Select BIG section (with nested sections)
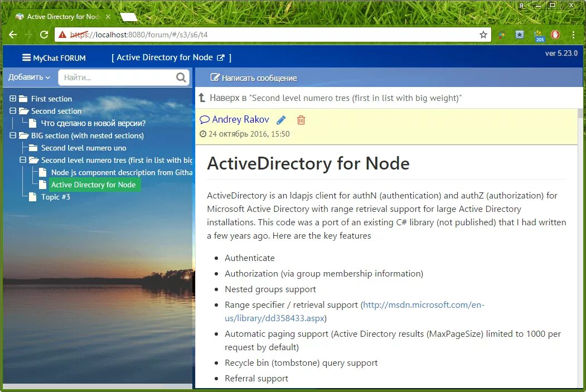586x392 pixels. pyautogui.click(x=88, y=135)
